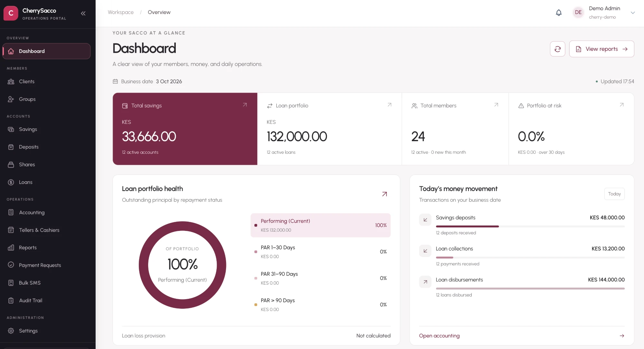Click the Savings deposits progress bar
The image size is (644, 349).
point(530,226)
